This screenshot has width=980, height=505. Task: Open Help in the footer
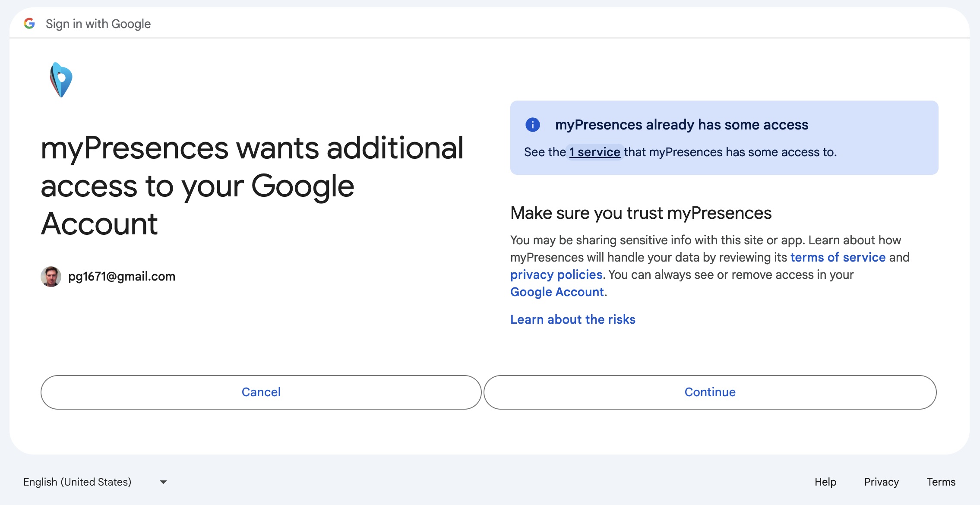[x=825, y=482]
